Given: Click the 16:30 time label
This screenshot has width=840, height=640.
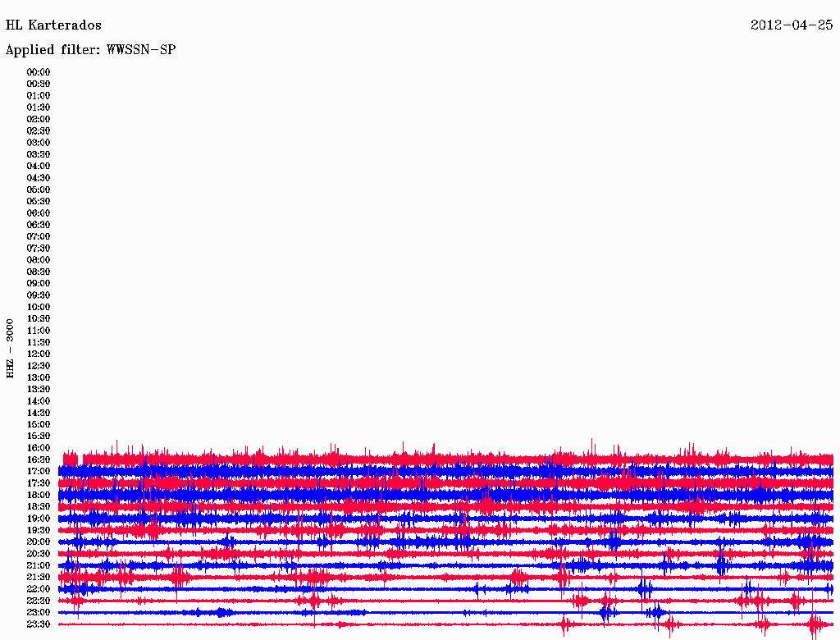Looking at the screenshot, I should tap(38, 460).
